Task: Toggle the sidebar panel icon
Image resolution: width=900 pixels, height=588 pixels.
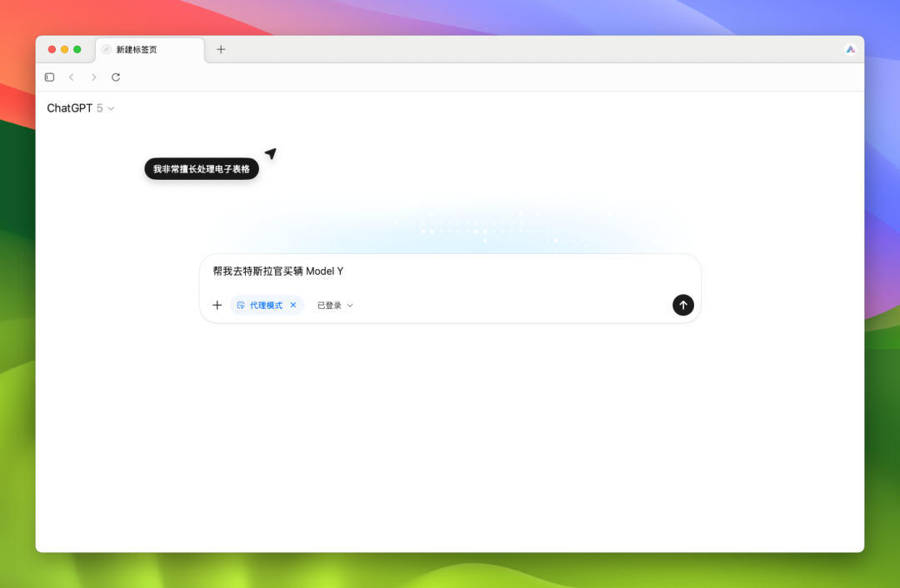Action: point(49,77)
